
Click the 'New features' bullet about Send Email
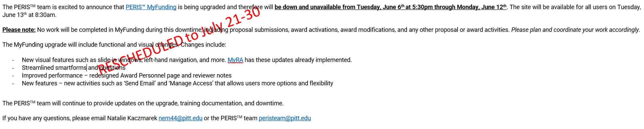[177, 83]
